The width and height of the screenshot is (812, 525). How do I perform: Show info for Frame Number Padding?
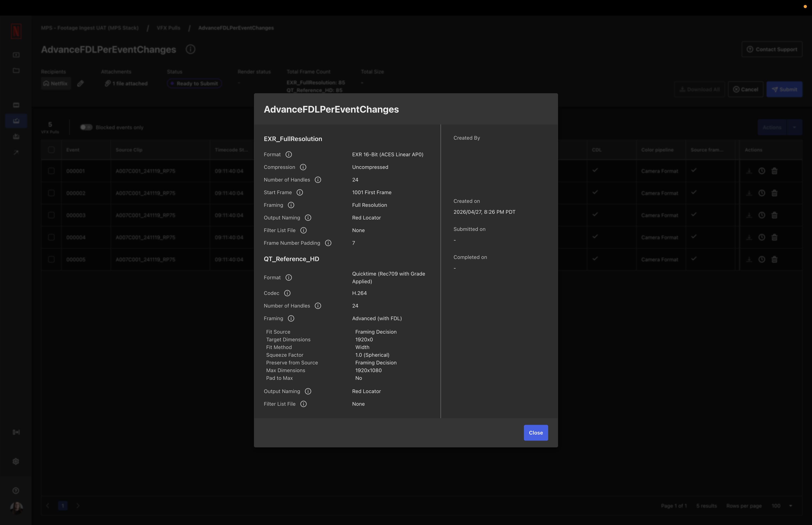tap(328, 243)
